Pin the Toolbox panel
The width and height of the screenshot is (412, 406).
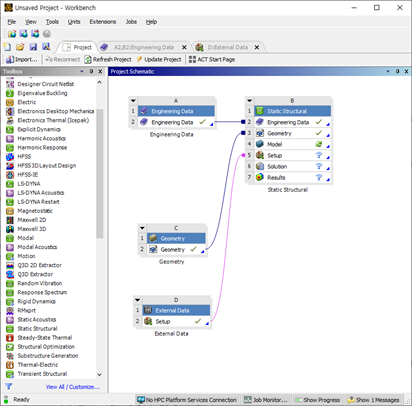91,71
